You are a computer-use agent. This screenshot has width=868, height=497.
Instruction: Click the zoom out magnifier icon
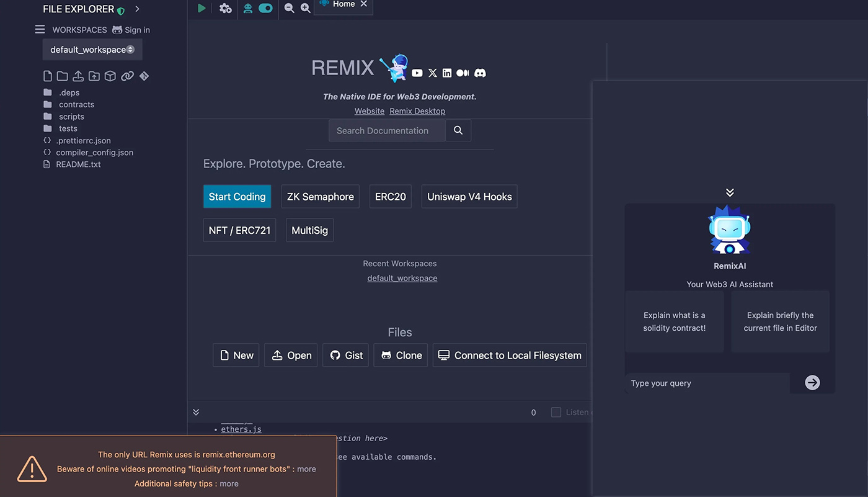pos(290,8)
